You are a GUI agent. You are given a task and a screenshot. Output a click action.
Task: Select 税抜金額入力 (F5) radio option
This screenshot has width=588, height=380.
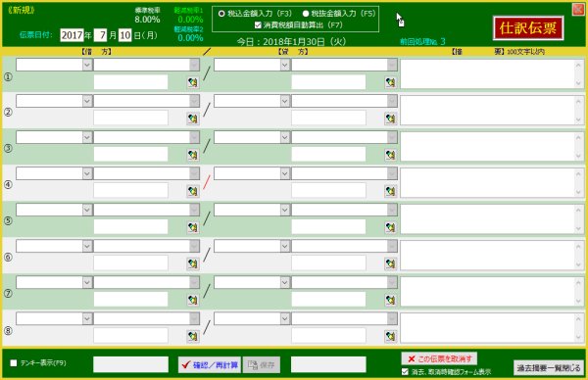coord(306,14)
